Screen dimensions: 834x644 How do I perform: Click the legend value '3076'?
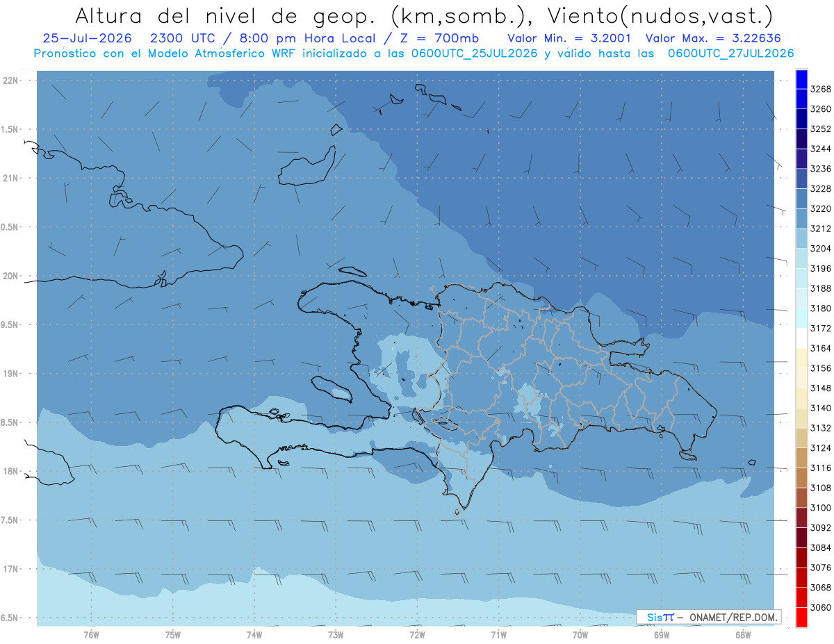coord(821,568)
